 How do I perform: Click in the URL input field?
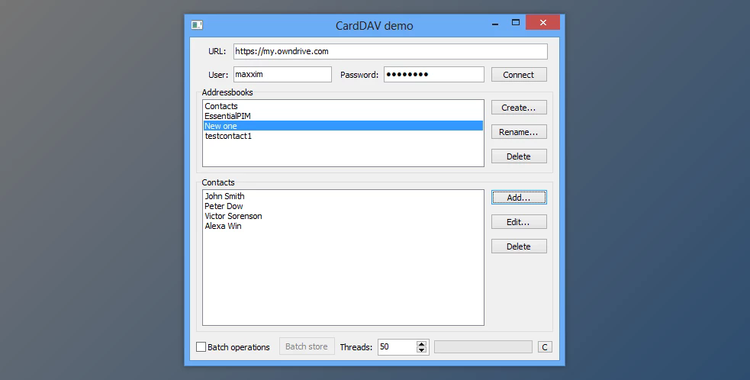(390, 52)
